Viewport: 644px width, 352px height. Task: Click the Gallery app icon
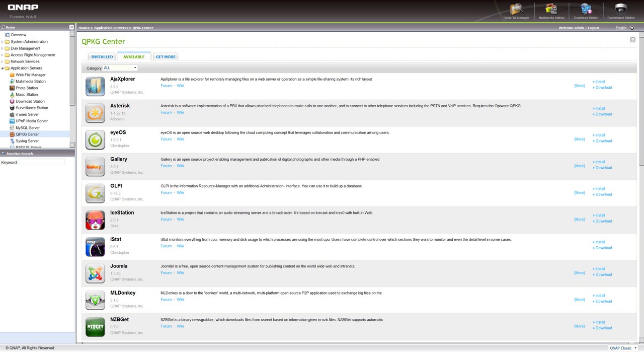[x=95, y=166]
